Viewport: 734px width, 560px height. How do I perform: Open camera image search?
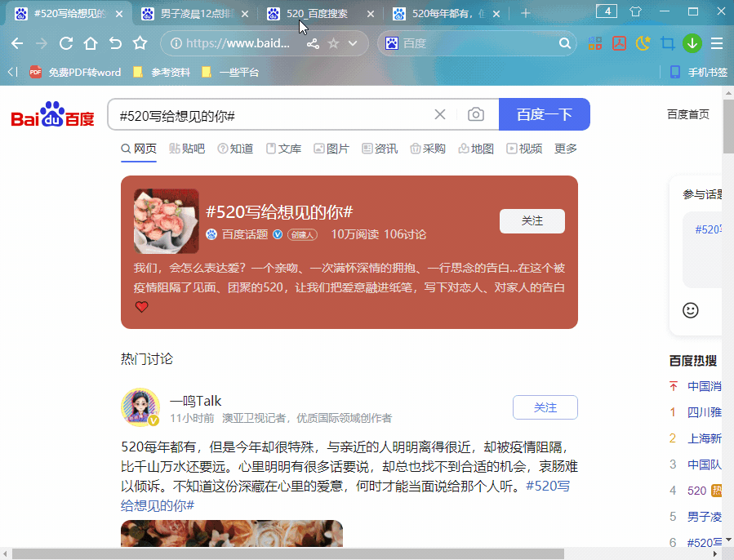click(x=476, y=115)
